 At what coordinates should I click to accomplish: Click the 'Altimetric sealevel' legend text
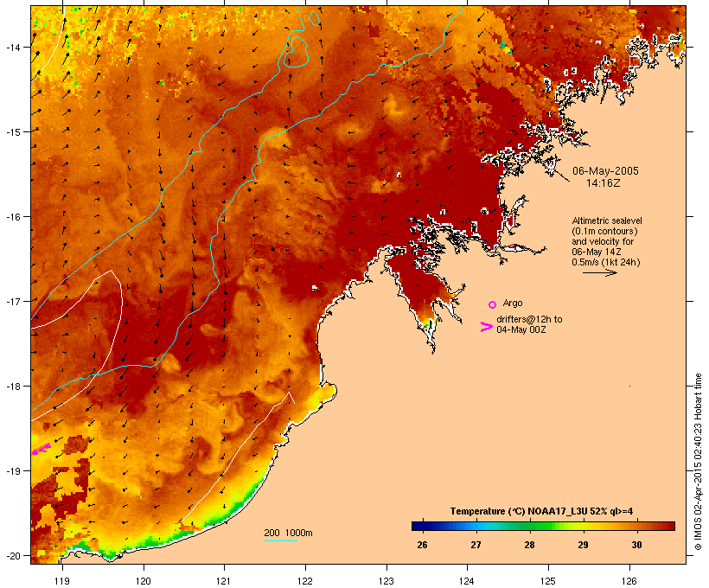(607, 220)
